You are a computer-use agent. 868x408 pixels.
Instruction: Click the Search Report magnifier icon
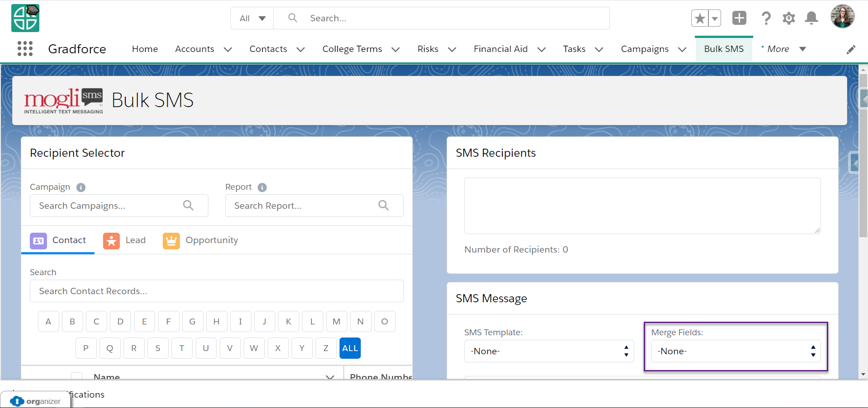(x=383, y=205)
